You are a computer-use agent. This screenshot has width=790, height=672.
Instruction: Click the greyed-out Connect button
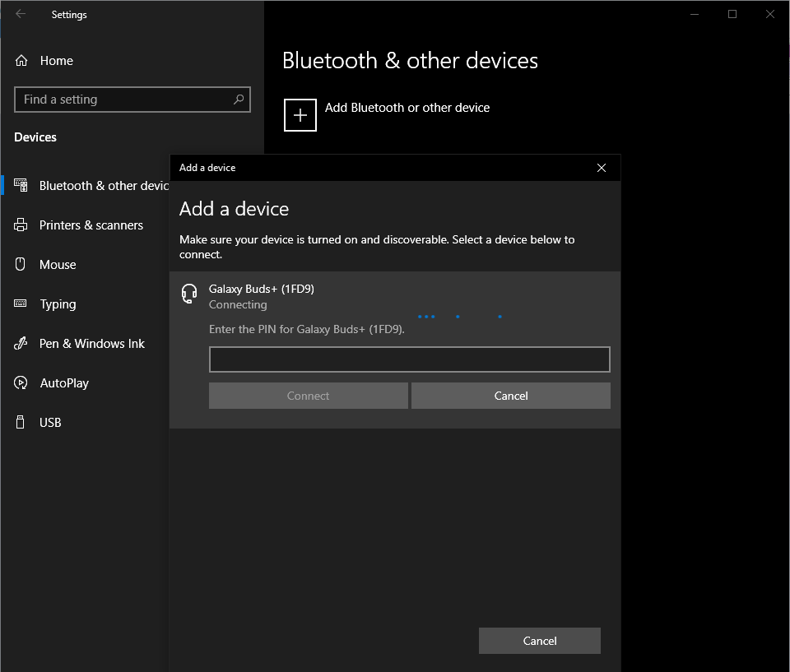[x=309, y=396]
